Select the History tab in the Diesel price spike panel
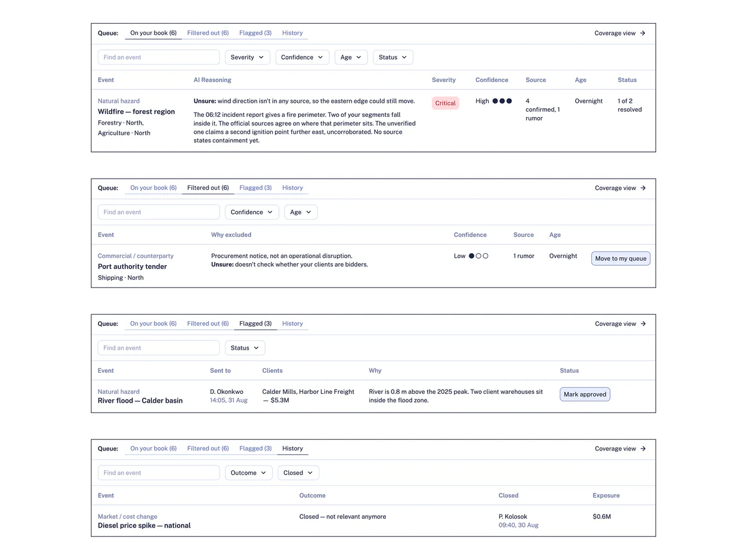747x560 pixels. click(293, 449)
